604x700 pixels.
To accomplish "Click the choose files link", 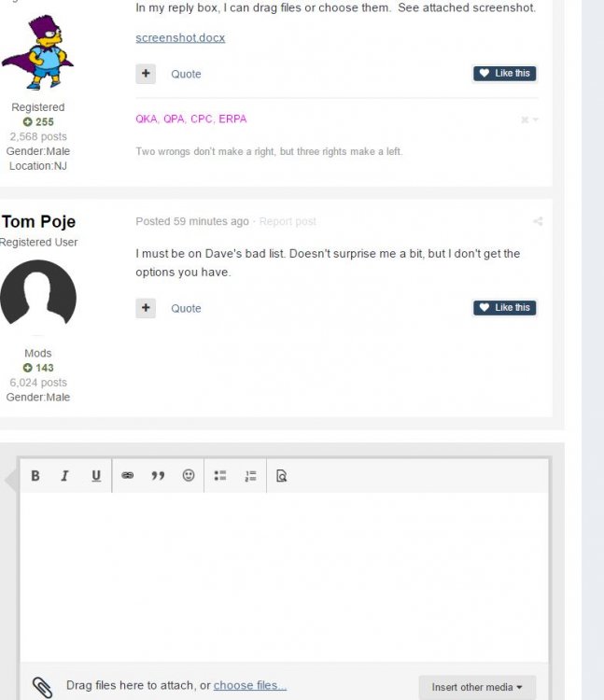I will pyautogui.click(x=249, y=686).
